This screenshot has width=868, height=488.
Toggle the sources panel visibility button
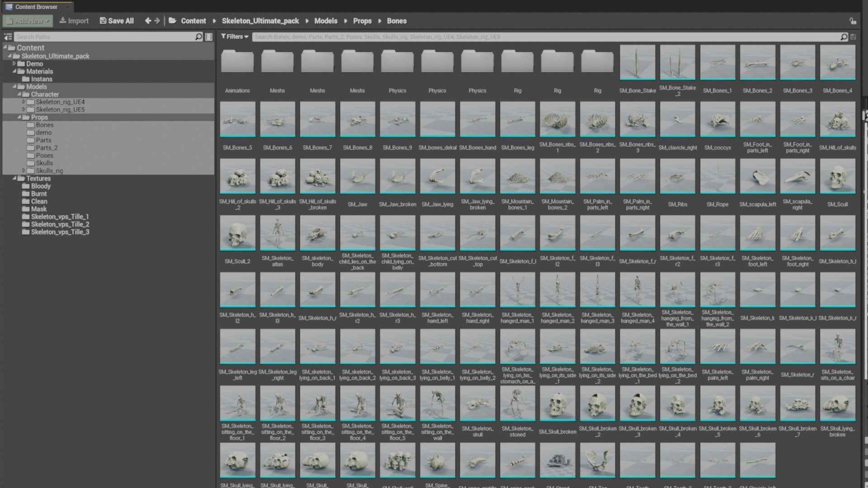[x=8, y=37]
